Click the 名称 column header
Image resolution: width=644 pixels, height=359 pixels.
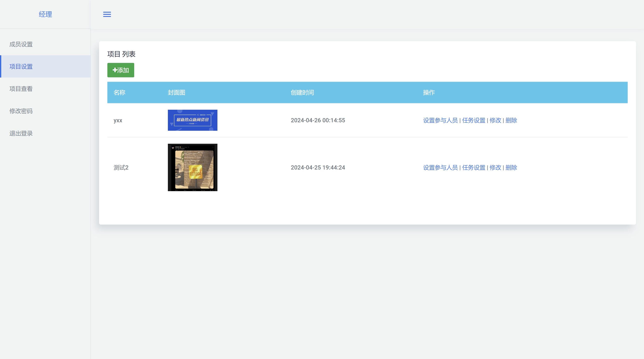[120, 93]
